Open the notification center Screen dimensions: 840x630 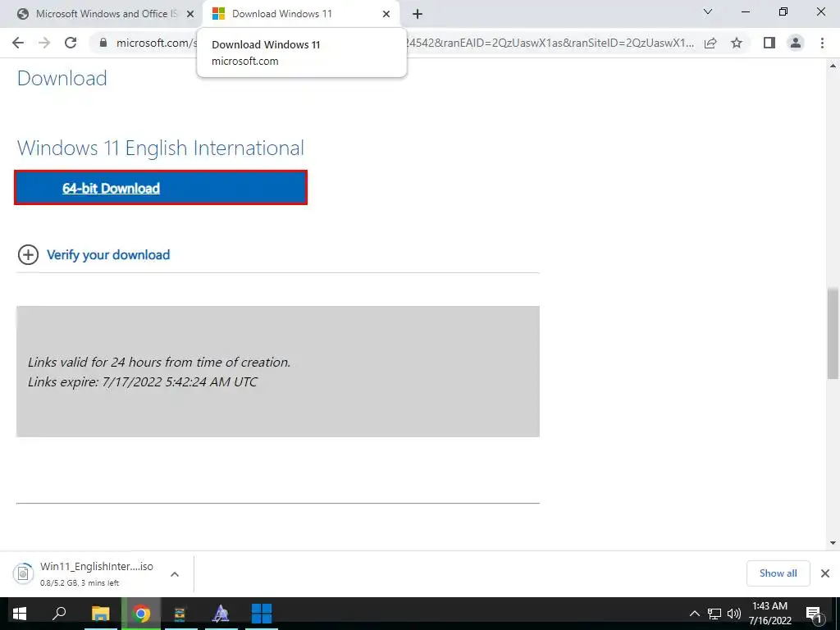click(x=815, y=614)
